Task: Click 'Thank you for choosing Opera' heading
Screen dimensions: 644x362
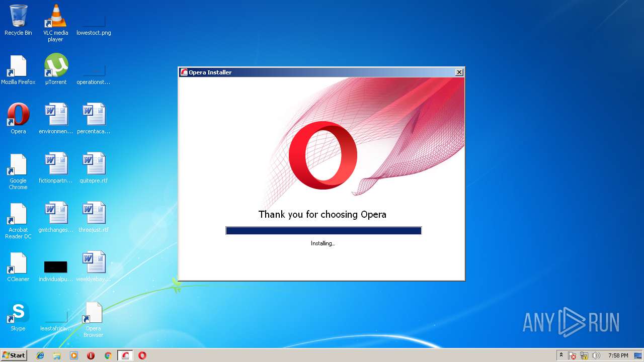Action: tap(323, 215)
